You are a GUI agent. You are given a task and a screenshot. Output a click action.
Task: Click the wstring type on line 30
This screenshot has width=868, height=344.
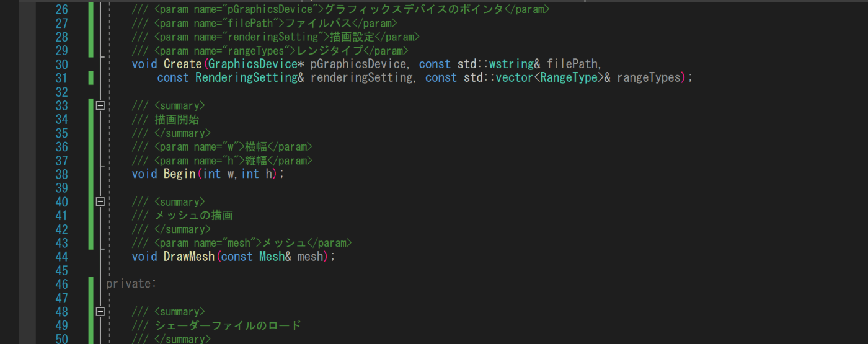pyautogui.click(x=511, y=64)
